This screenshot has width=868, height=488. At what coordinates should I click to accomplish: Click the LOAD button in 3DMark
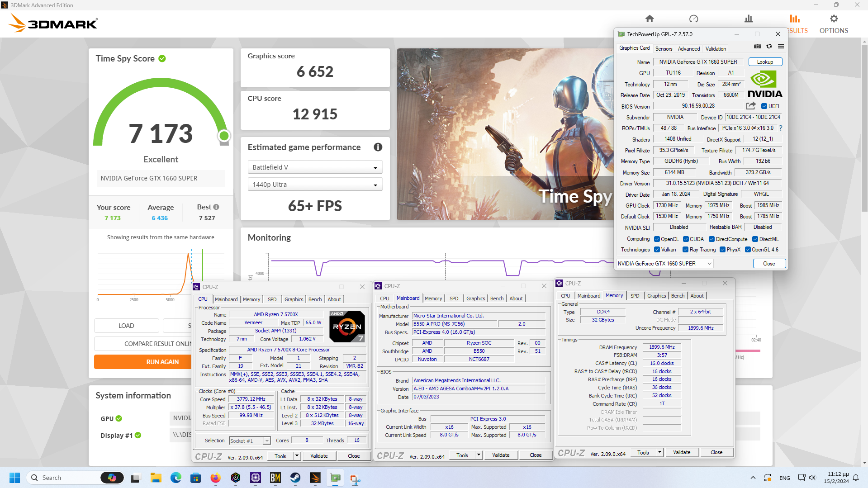[x=126, y=326]
